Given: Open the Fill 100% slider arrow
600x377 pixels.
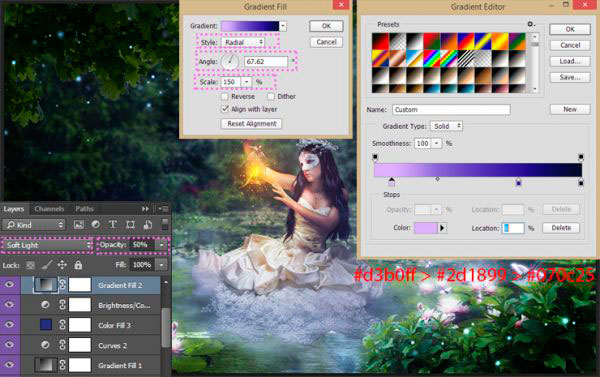Looking at the screenshot, I should [x=162, y=264].
